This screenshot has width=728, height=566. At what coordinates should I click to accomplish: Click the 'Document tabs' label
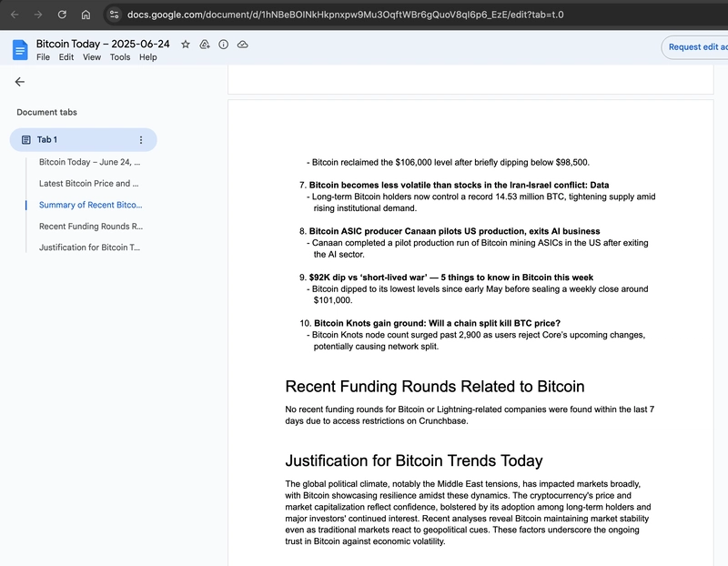[47, 112]
